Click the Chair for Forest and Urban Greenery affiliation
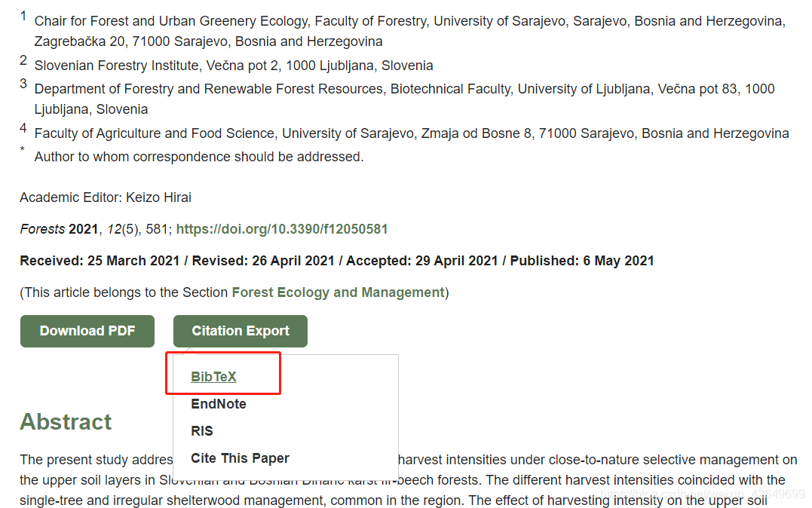This screenshot has width=812, height=508. tap(409, 31)
